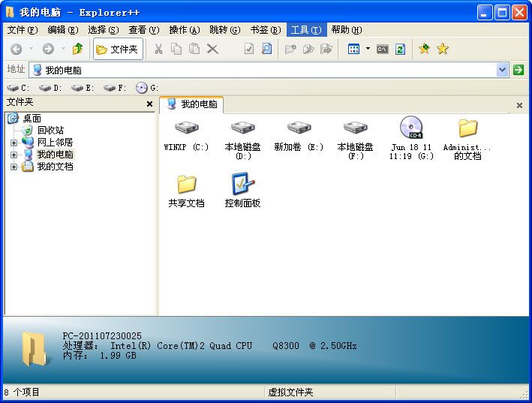Jump to drive F: in drives bar

click(115, 89)
